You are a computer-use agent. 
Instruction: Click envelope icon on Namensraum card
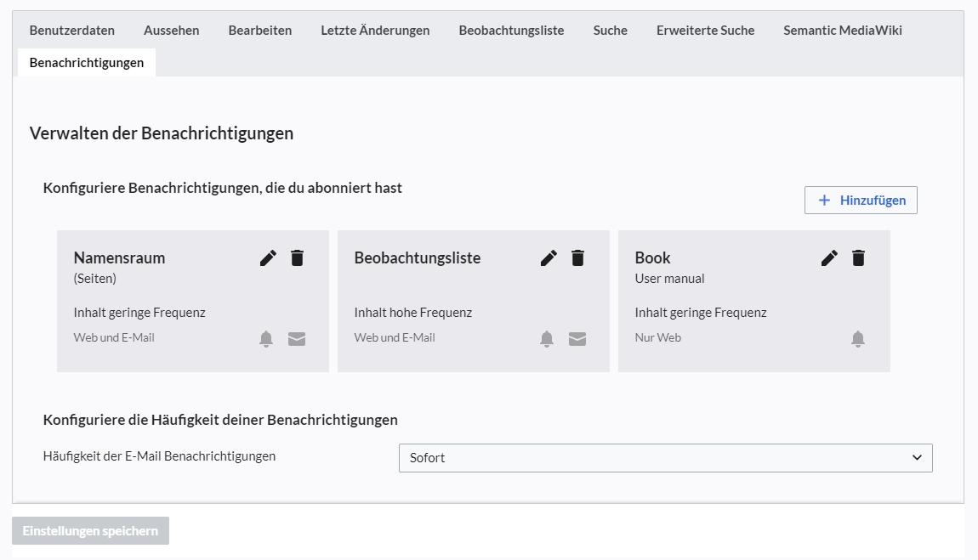pyautogui.click(x=297, y=339)
